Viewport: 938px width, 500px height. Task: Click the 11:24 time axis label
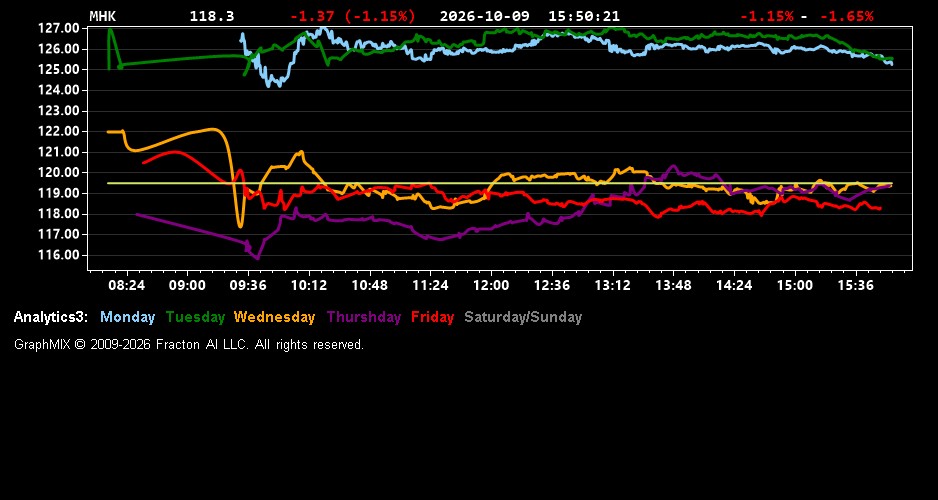pyautogui.click(x=430, y=285)
